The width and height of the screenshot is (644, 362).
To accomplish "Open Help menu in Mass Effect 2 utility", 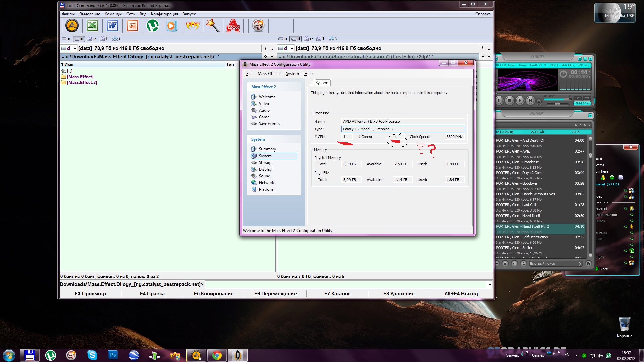I will pos(308,74).
